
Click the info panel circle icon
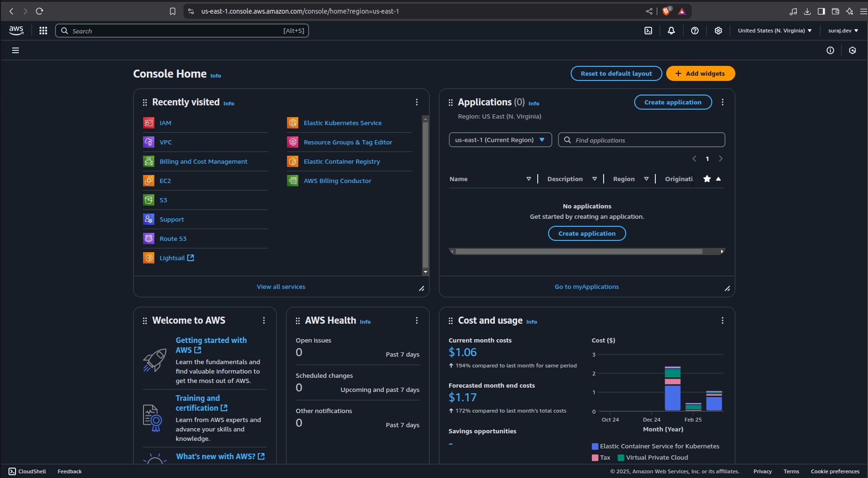coord(830,50)
